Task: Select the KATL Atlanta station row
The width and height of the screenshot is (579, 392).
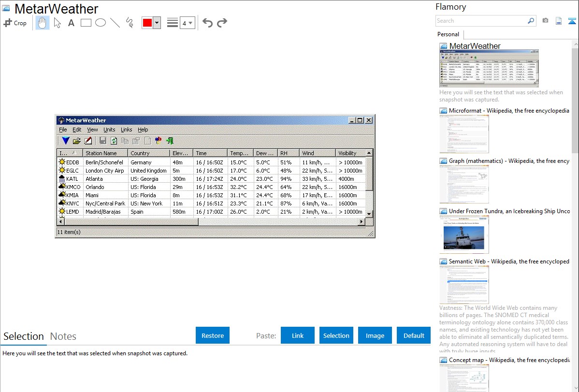Action: click(x=211, y=179)
